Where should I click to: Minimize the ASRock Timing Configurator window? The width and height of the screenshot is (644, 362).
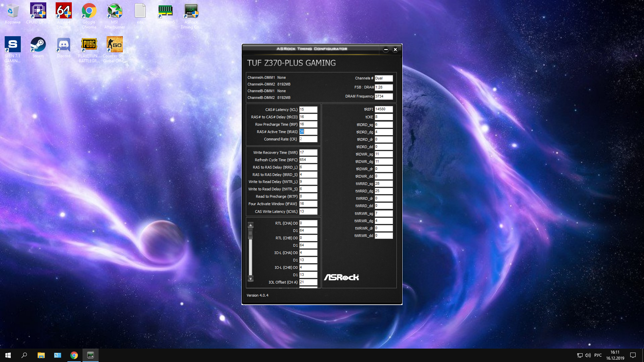click(386, 50)
